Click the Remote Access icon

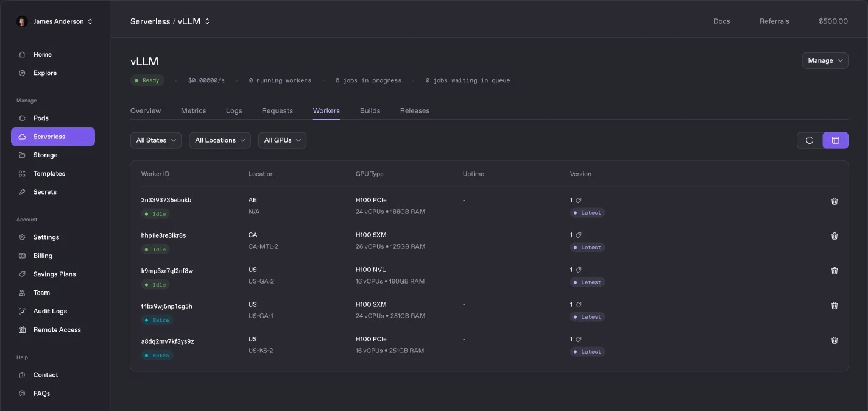tap(22, 330)
